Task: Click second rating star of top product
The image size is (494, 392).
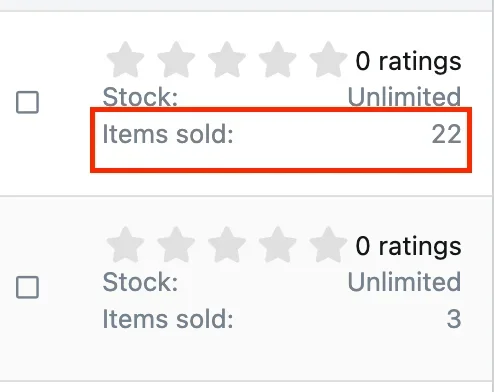Action: (x=176, y=60)
